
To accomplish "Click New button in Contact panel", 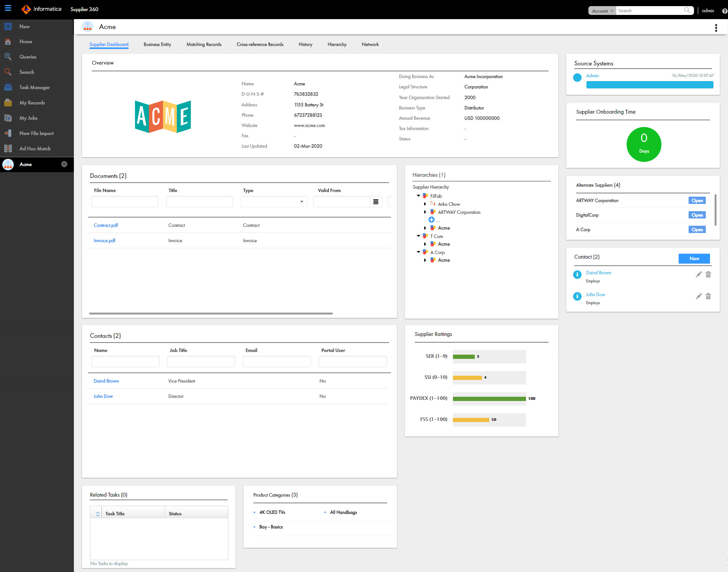I will 694,259.
